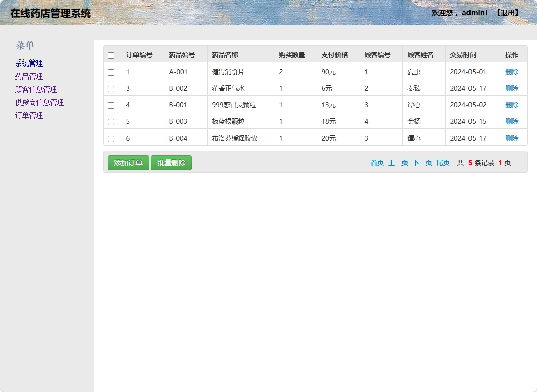Image resolution: width=537 pixels, height=392 pixels.
Task: Toggle the select-all checkbox in table header
Action: 112,54
